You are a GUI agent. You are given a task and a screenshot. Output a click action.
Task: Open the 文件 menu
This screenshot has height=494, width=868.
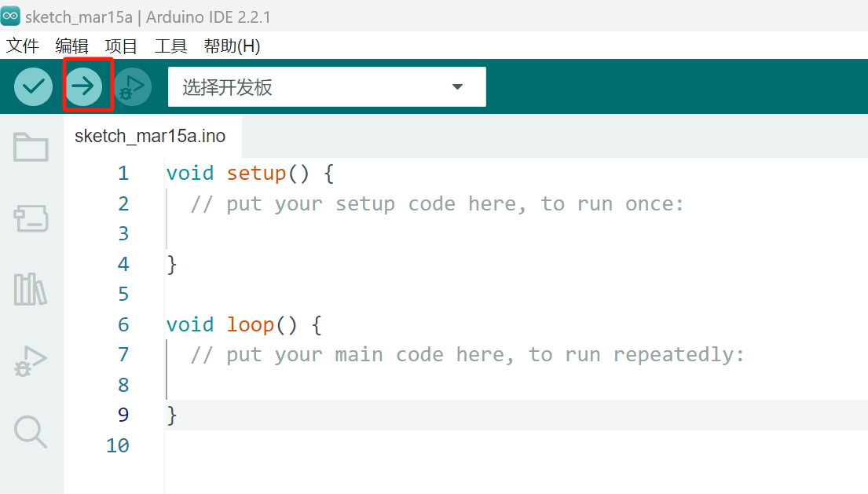pos(23,46)
